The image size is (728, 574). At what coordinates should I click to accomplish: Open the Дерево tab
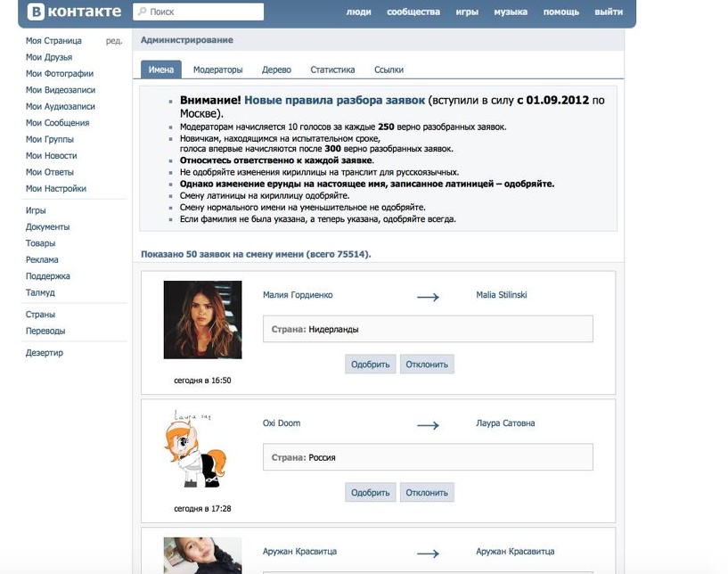(x=277, y=67)
